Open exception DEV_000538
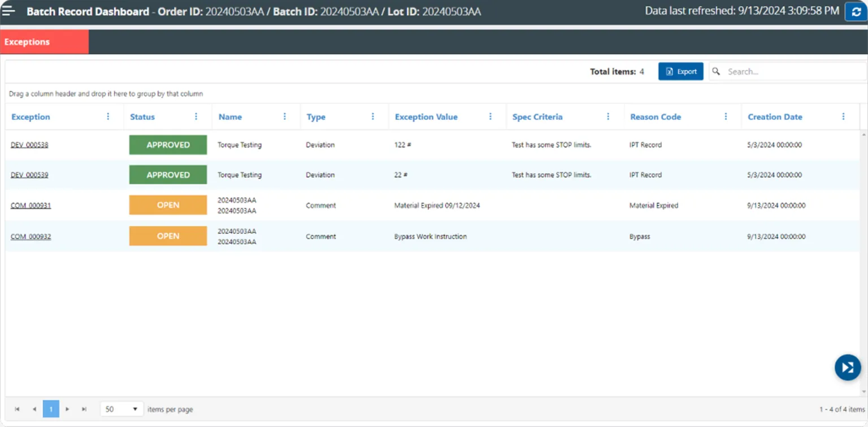Image resolution: width=868 pixels, height=427 pixels. pos(29,145)
